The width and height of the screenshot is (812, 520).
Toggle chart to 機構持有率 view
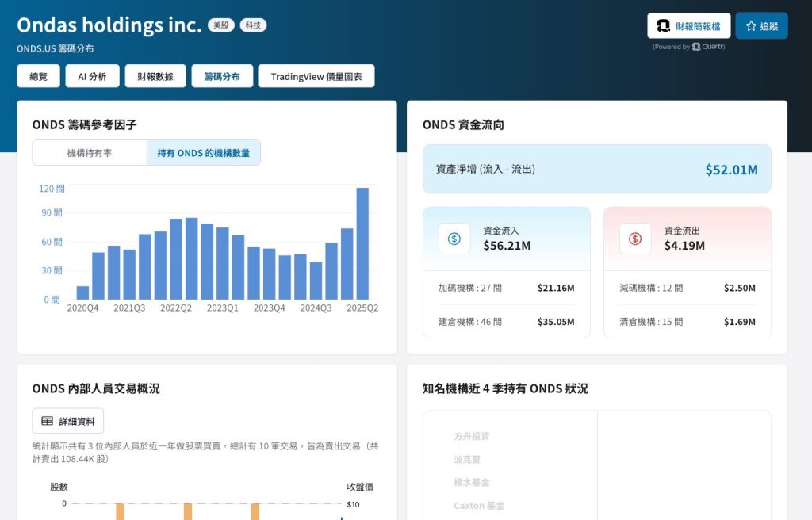click(x=90, y=153)
